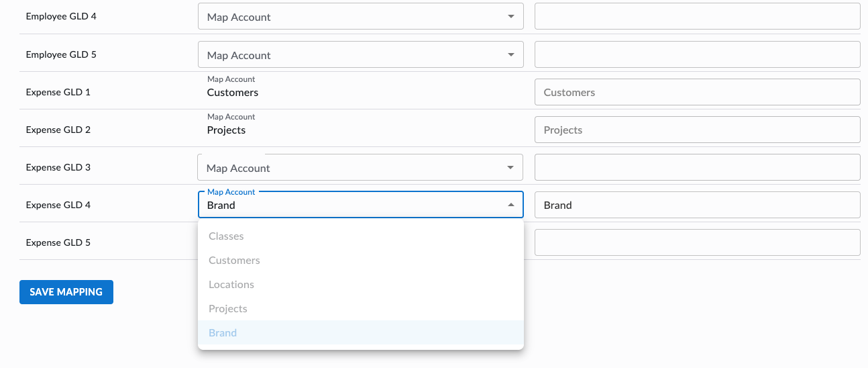868x368 pixels.
Task: Open Expense GLD 3 Map Account combo box
Action: [x=361, y=167]
